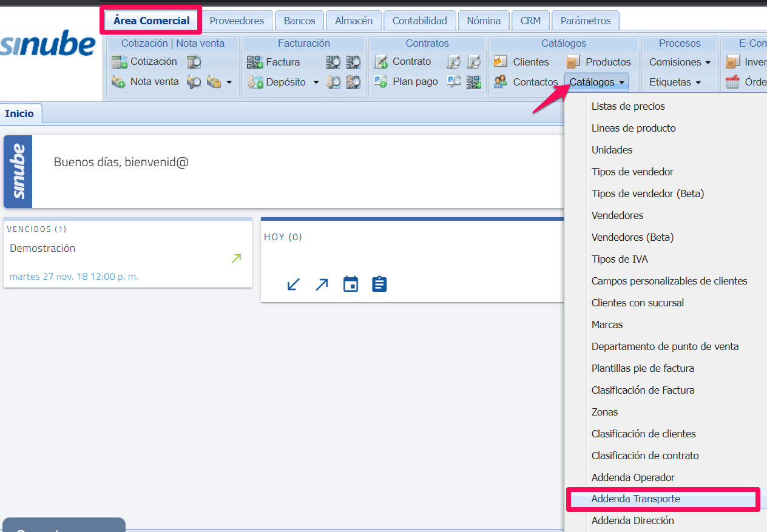Viewport: 767px width, 532px height.
Task: Click the Cotización icon in the ribbon
Action: point(120,62)
